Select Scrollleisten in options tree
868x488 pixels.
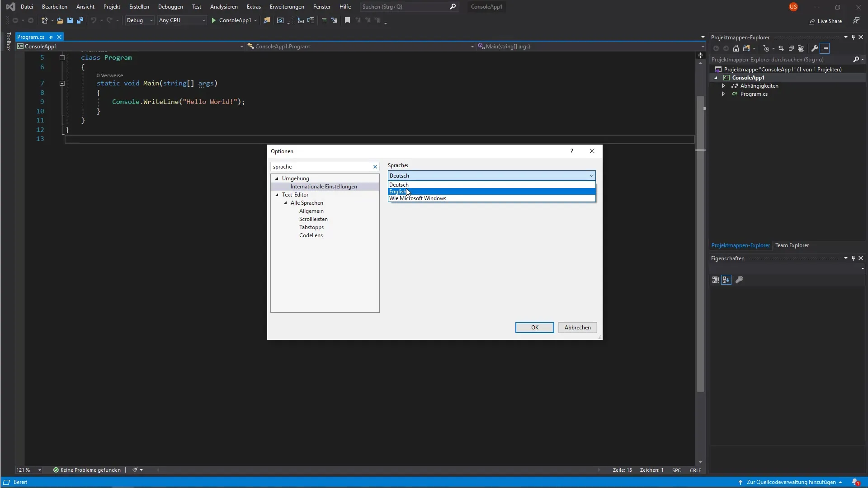coord(313,219)
